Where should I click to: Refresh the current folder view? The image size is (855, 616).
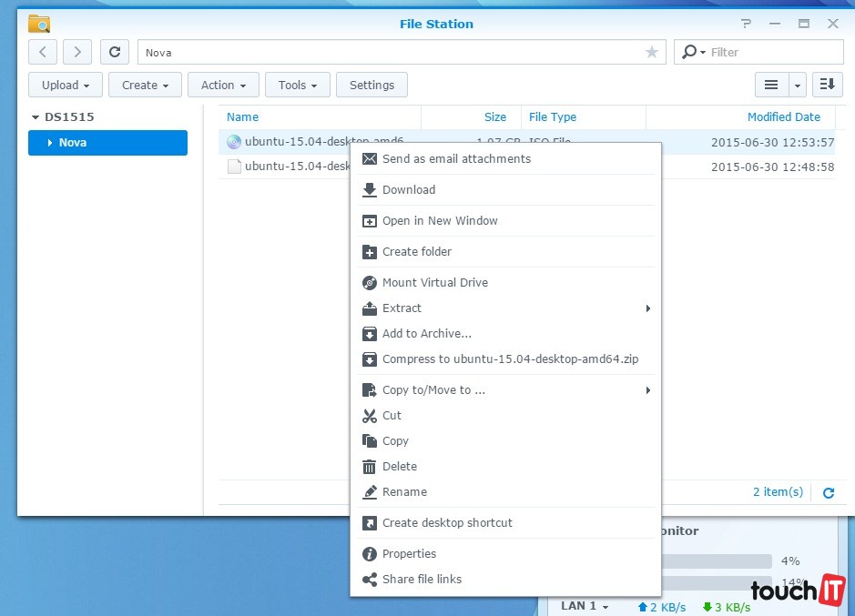[114, 53]
